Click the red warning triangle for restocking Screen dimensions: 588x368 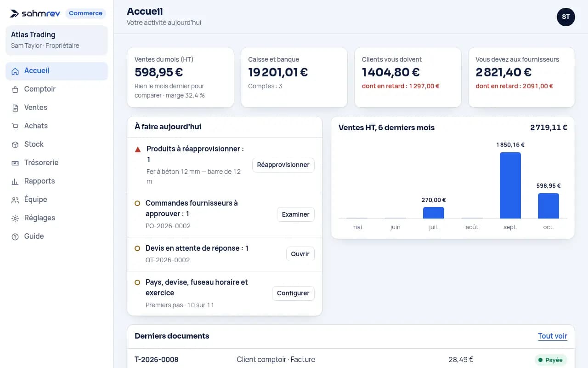point(138,149)
